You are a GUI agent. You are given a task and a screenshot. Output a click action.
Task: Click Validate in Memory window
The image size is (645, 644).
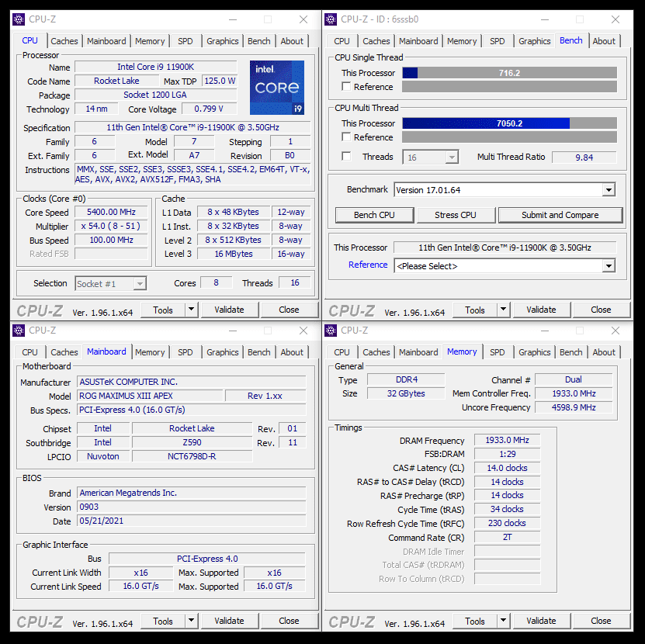click(541, 621)
